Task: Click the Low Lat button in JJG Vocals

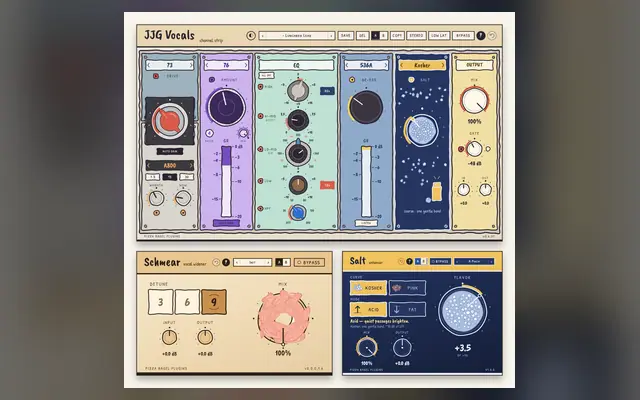Action: tap(439, 36)
